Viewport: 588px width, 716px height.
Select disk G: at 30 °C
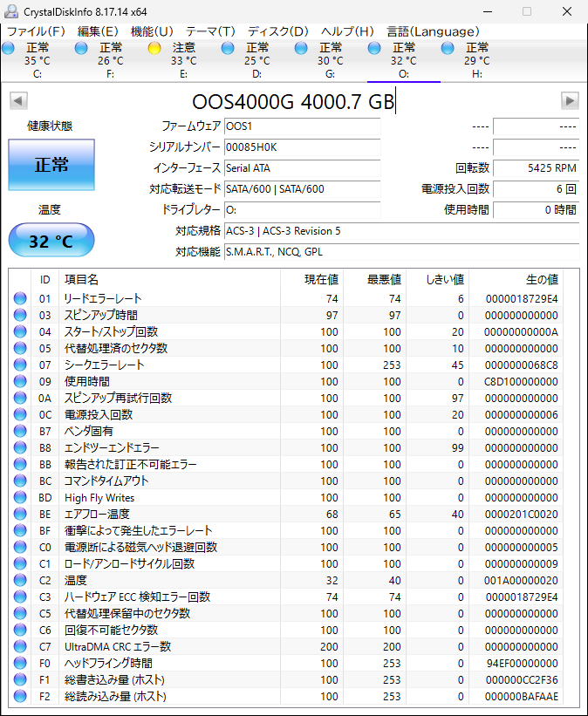coord(331,60)
